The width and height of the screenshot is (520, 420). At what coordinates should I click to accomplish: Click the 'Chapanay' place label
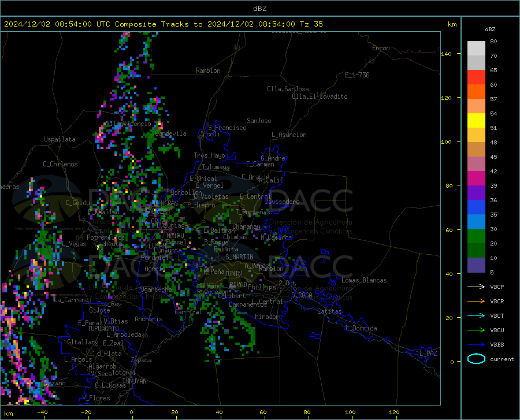point(246,226)
